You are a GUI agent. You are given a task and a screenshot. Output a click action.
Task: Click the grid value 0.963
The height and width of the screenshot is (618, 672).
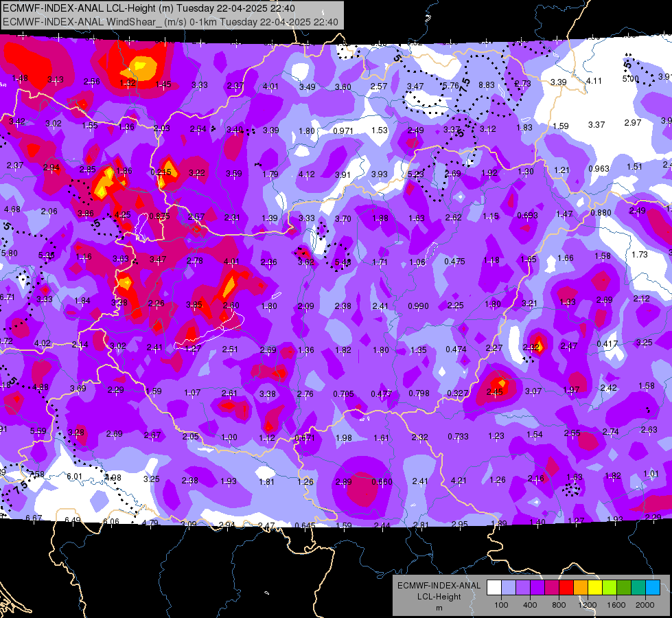tap(599, 168)
